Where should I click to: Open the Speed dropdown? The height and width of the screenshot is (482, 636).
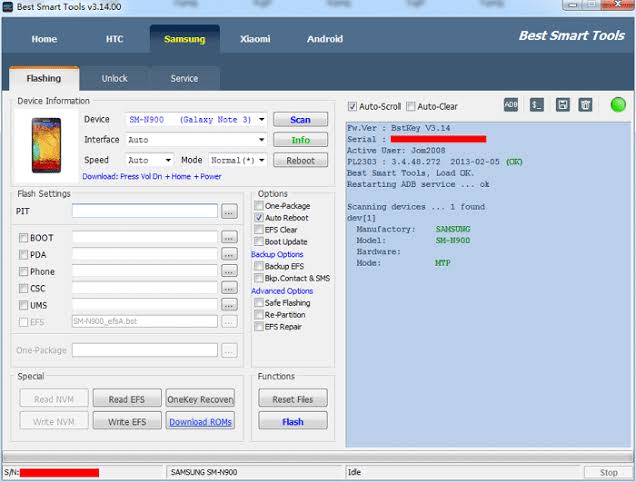pos(168,160)
